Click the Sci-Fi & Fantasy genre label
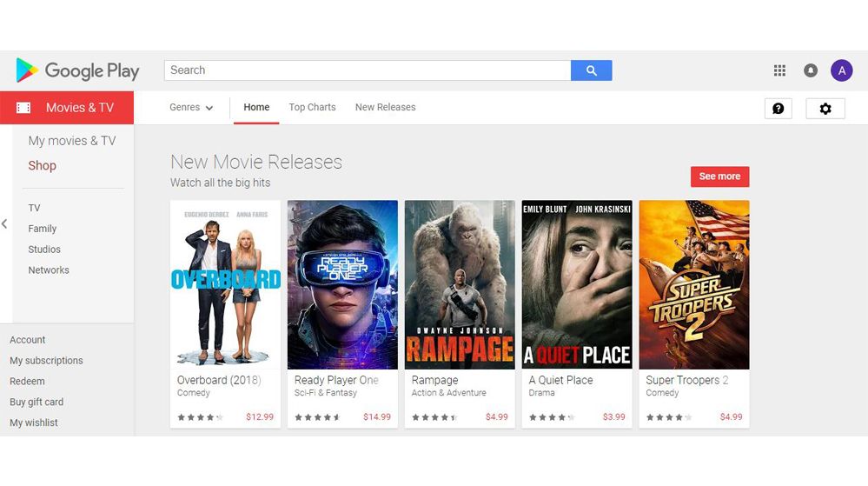 pyautogui.click(x=326, y=393)
